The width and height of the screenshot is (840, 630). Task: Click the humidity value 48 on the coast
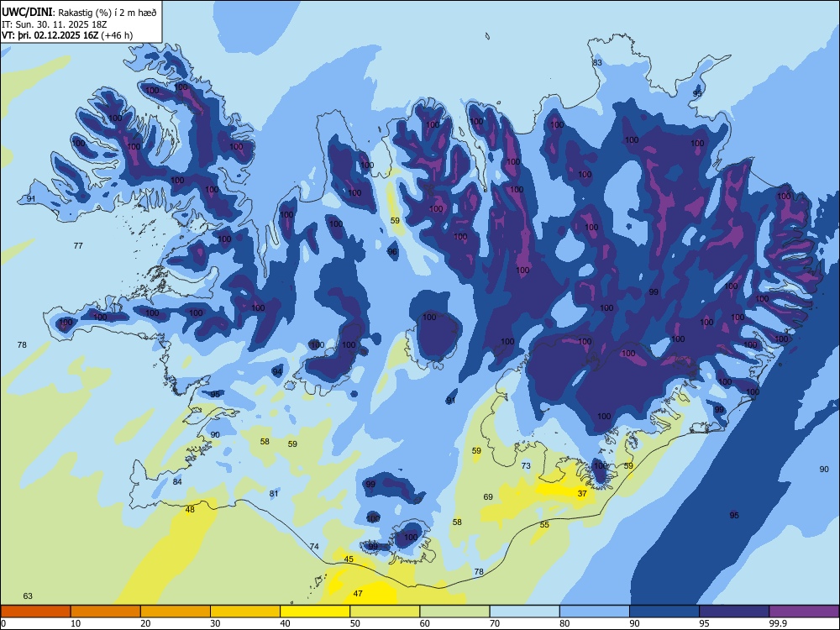[x=190, y=510]
